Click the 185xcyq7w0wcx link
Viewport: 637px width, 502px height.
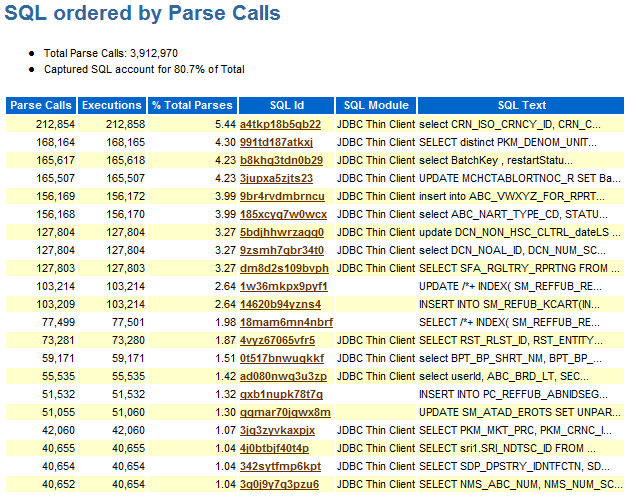click(283, 214)
